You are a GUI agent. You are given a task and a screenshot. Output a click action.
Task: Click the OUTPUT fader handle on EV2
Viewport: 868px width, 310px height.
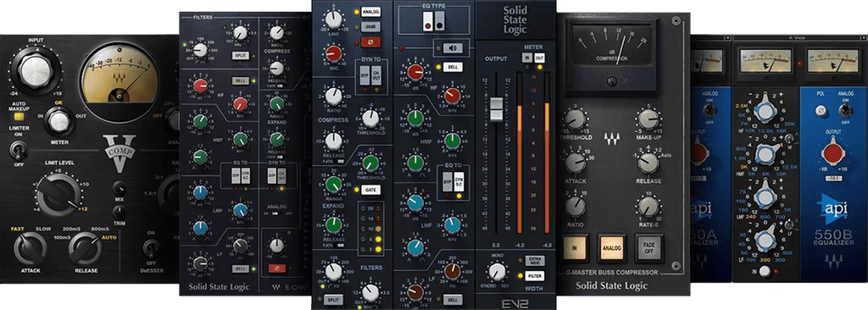496,109
